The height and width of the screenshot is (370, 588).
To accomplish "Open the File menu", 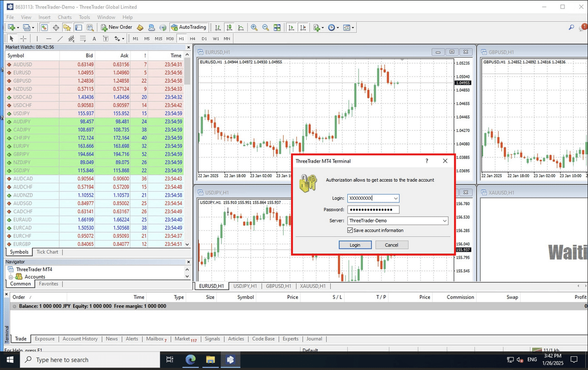I will coord(10,17).
